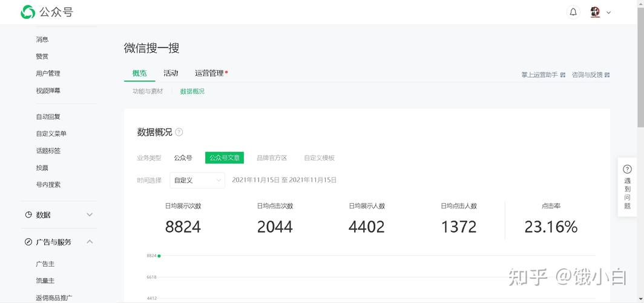Click the 6618 axis label
644x303 pixels.
(x=151, y=277)
